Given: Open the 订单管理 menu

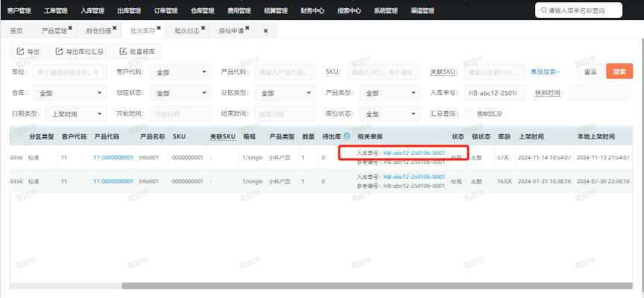Looking at the screenshot, I should pyautogui.click(x=166, y=10).
